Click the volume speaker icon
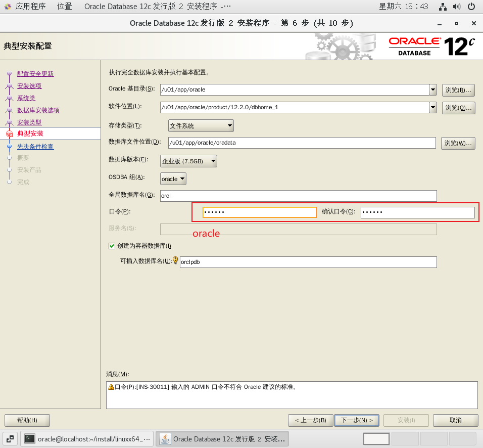 (457, 7)
